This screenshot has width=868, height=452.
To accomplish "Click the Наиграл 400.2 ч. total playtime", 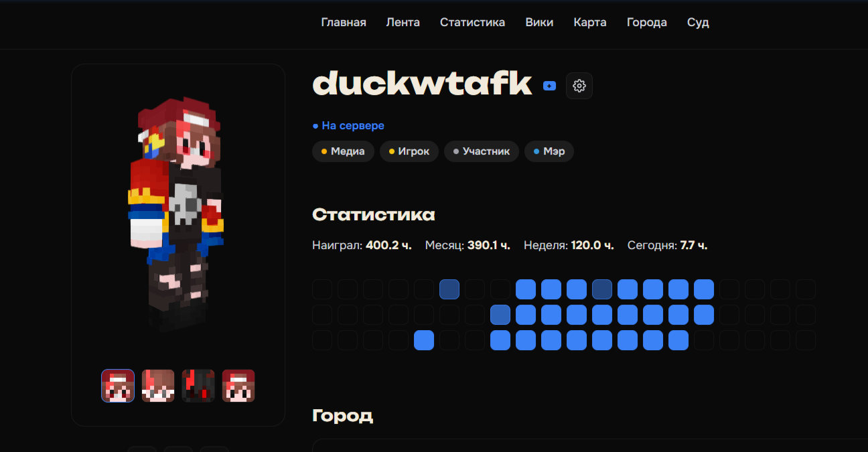I will [x=362, y=245].
